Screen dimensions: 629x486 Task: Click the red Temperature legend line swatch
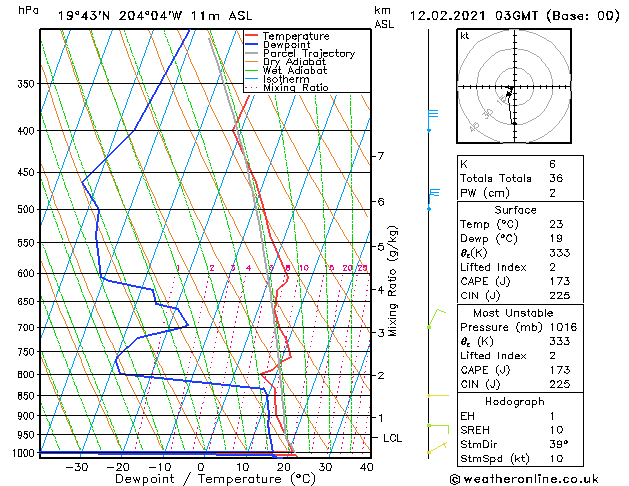(x=252, y=36)
